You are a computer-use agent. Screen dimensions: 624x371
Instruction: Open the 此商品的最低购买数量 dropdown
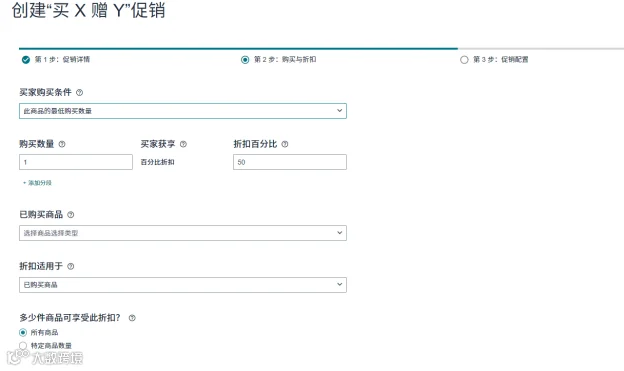[183, 111]
